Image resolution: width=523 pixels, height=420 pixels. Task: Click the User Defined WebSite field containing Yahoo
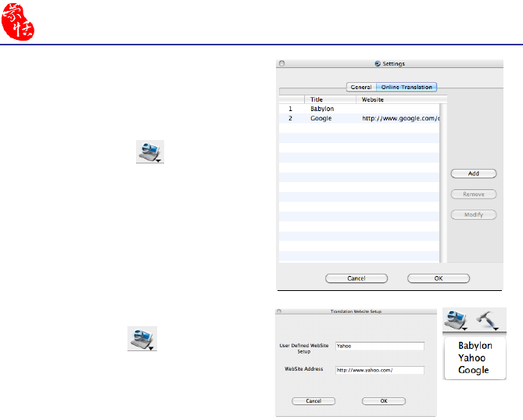(380, 346)
